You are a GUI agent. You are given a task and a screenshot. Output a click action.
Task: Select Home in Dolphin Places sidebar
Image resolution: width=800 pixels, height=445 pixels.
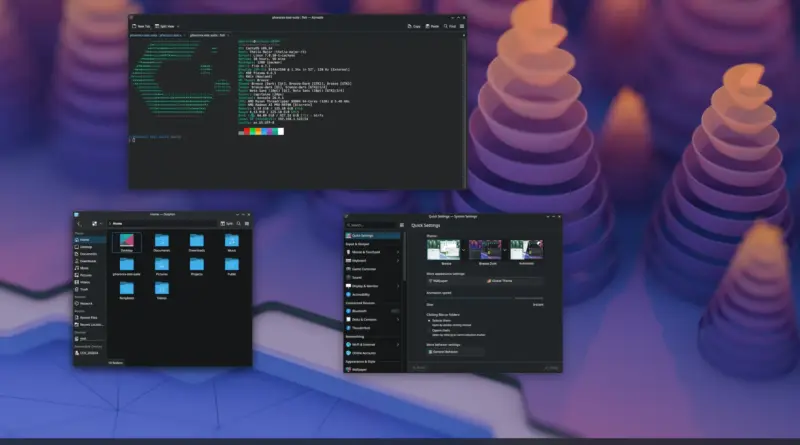coord(89,240)
